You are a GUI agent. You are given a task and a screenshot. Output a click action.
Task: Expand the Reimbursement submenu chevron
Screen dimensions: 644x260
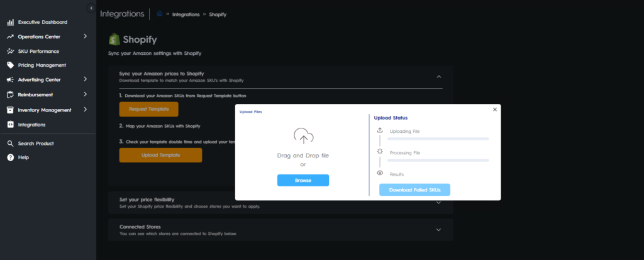tap(85, 94)
